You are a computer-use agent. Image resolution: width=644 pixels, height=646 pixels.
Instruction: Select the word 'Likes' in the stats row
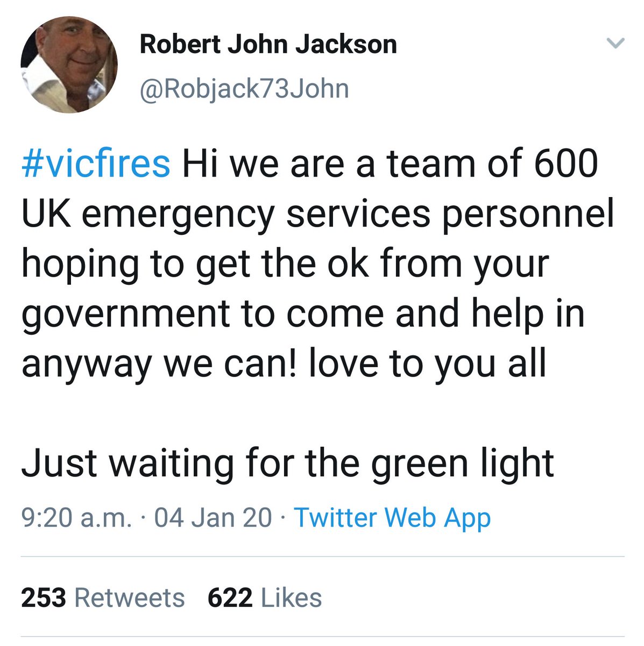point(291,598)
